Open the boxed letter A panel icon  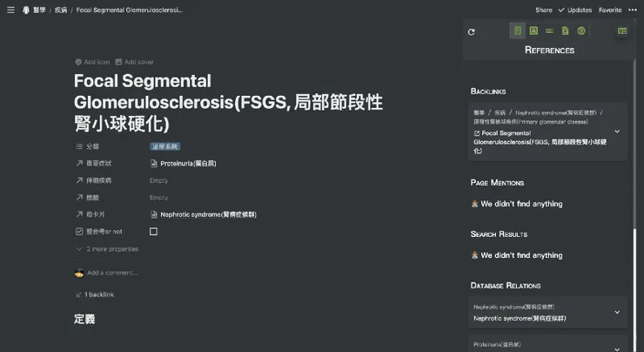point(533,30)
